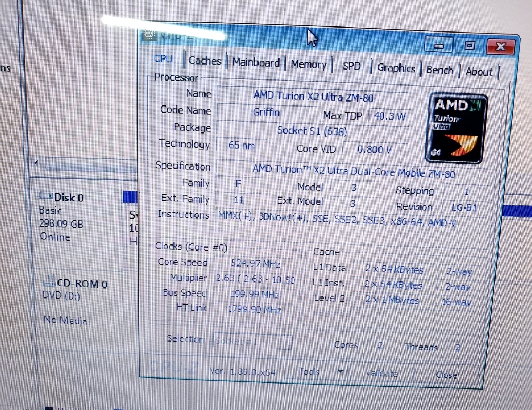Image resolution: width=532 pixels, height=410 pixels.
Task: Click the Tools dropdown arrow
Action: 340,372
